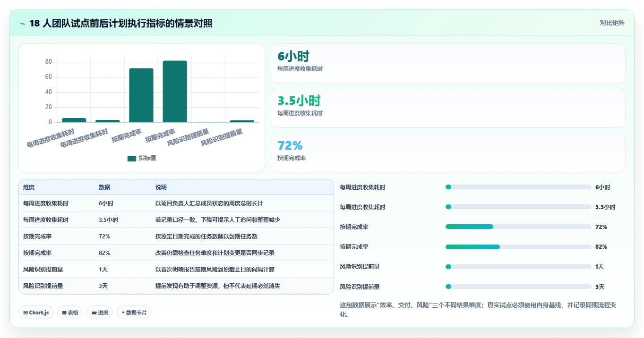Click 风险识别提前量 in the table's 3天 row
This screenshot has width=644, height=338.
tap(43, 286)
